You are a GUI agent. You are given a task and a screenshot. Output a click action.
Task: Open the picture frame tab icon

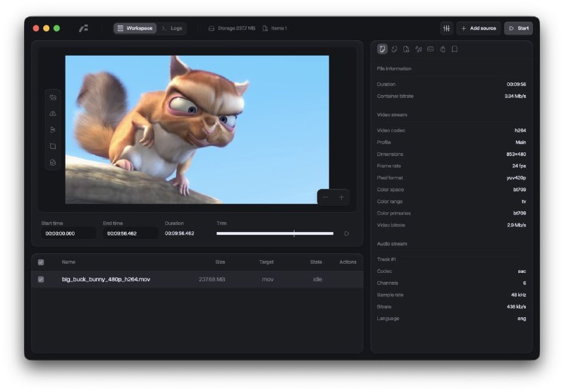point(431,49)
